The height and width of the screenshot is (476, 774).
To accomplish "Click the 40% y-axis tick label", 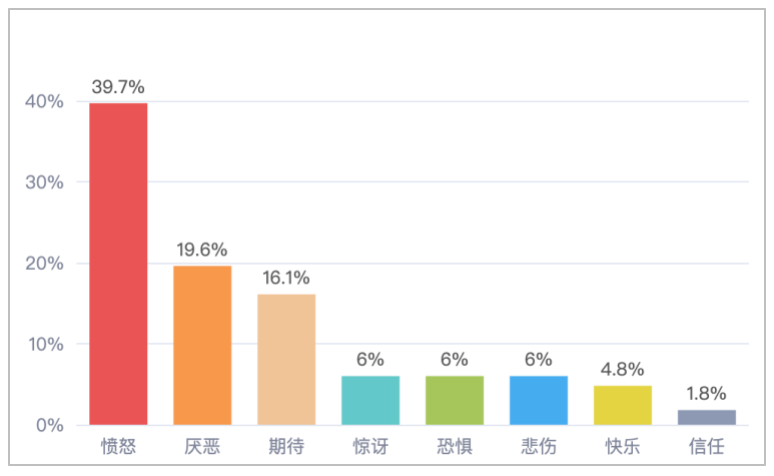I will pos(46,102).
